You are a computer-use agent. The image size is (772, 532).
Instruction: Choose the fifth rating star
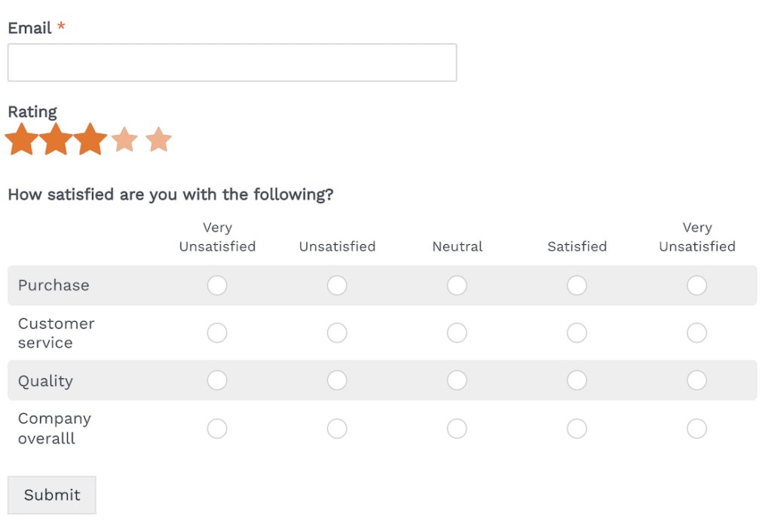click(x=158, y=139)
